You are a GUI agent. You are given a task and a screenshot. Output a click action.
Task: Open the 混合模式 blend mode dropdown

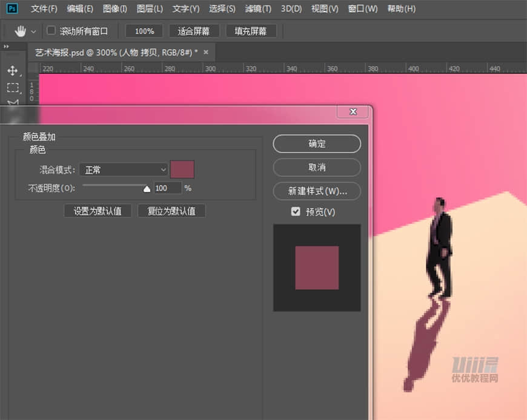click(x=124, y=169)
